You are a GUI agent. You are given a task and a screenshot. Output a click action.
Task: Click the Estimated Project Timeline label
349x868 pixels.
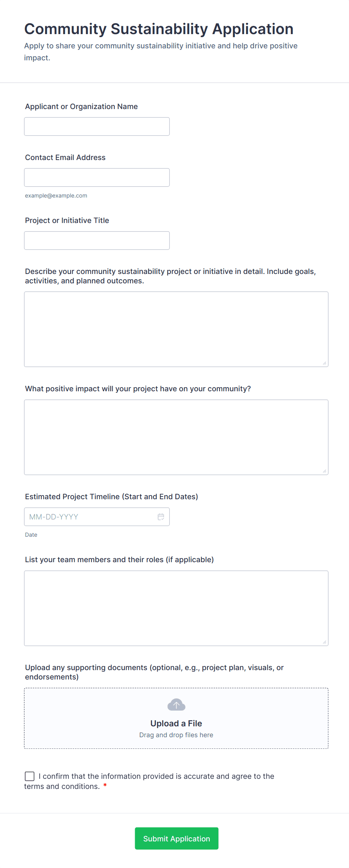point(111,497)
